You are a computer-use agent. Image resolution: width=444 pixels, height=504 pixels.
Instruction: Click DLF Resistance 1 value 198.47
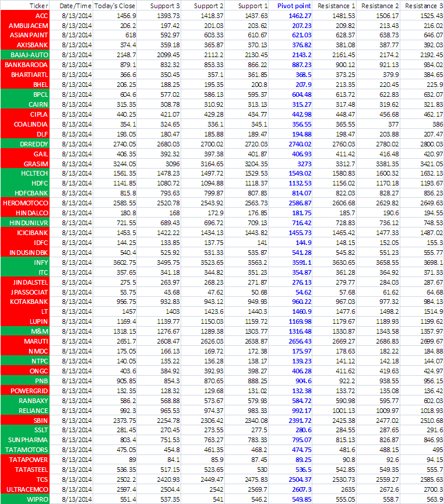tap(346, 134)
